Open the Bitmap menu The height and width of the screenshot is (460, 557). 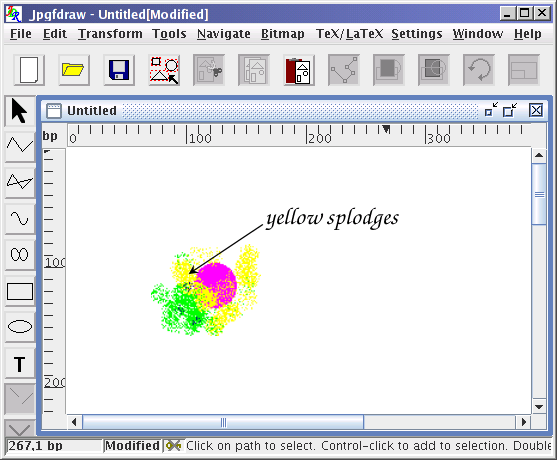pos(283,34)
